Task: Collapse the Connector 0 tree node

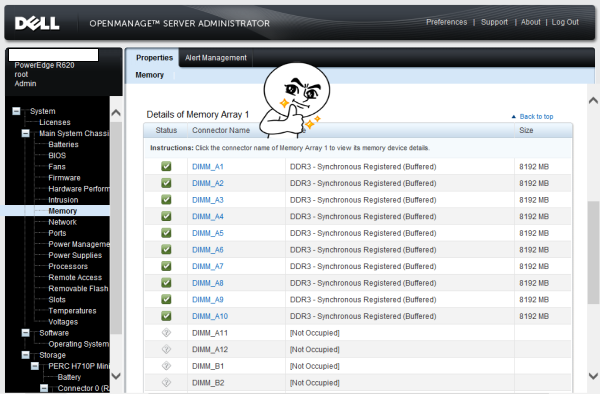Action: pyautogui.click(x=44, y=388)
